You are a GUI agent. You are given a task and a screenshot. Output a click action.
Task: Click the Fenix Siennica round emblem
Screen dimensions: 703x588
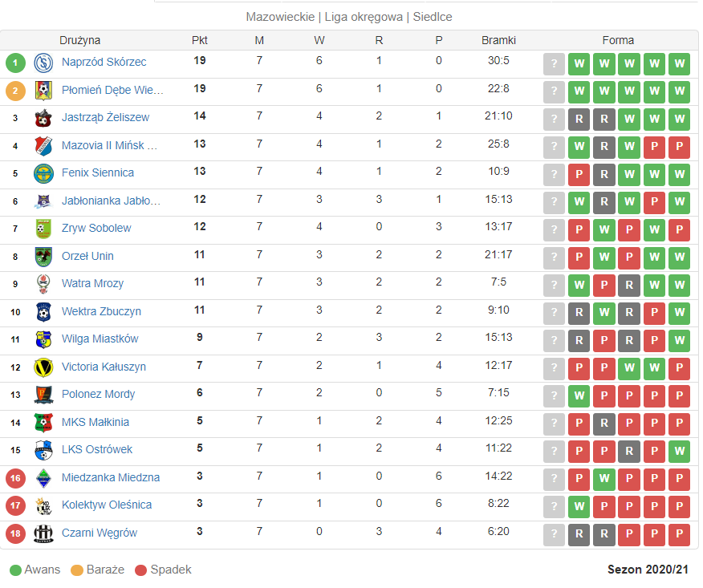43,174
